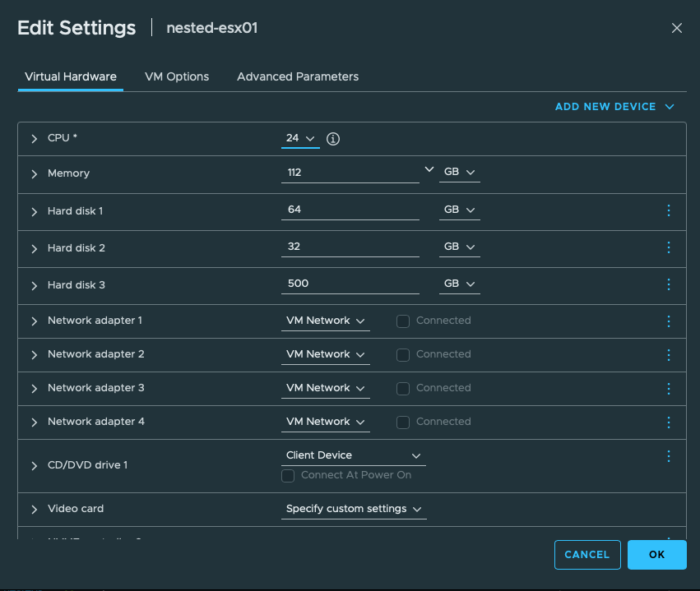Open the Network adapter 3 options menu
Image resolution: width=700 pixels, height=591 pixels.
668,389
